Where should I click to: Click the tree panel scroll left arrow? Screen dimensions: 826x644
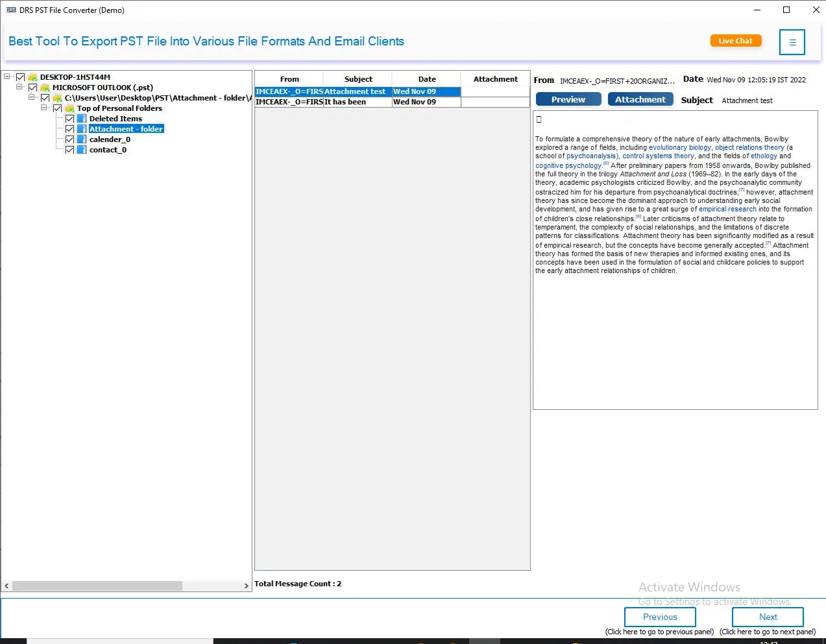tap(6, 586)
